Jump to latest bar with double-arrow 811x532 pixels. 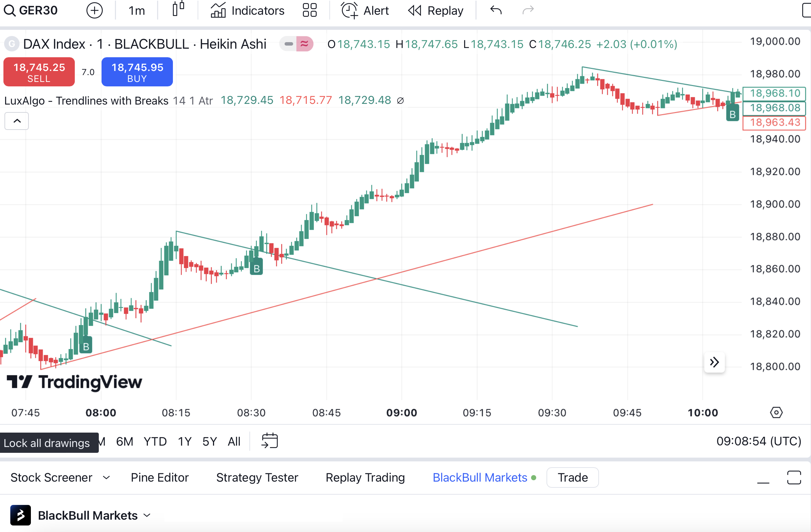click(715, 362)
